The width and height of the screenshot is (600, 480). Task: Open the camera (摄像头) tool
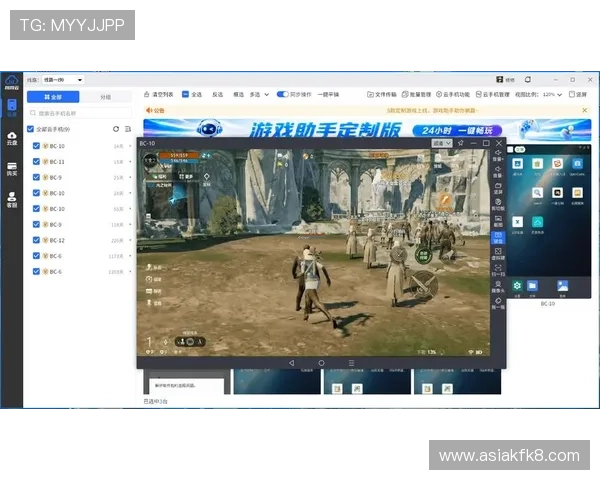498,287
